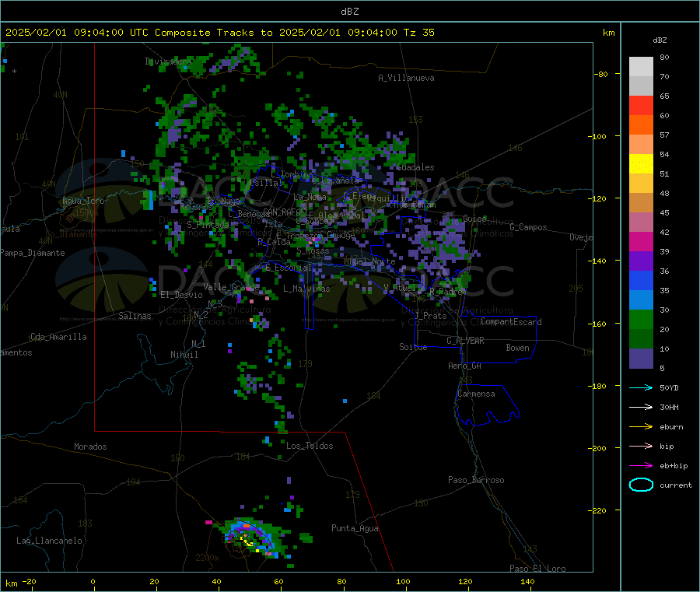Click the Paso_El_Loro label
The height and width of the screenshot is (592, 700).
coord(537,569)
